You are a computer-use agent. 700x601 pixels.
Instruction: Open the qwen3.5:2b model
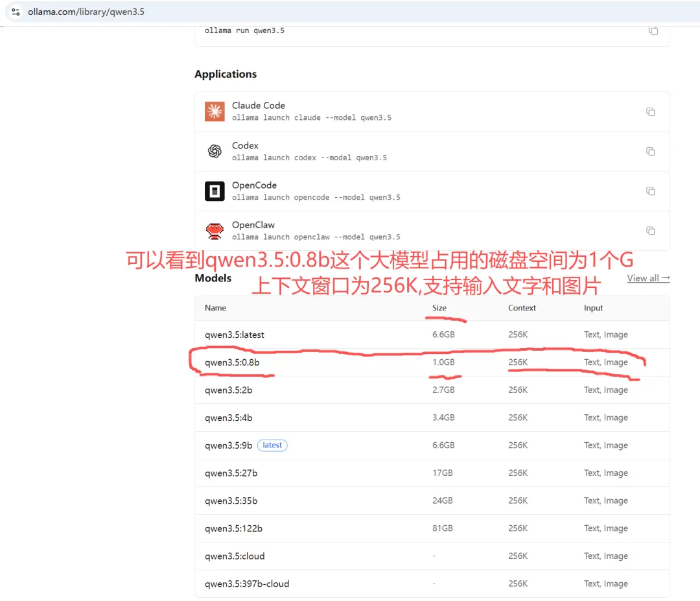(x=229, y=390)
